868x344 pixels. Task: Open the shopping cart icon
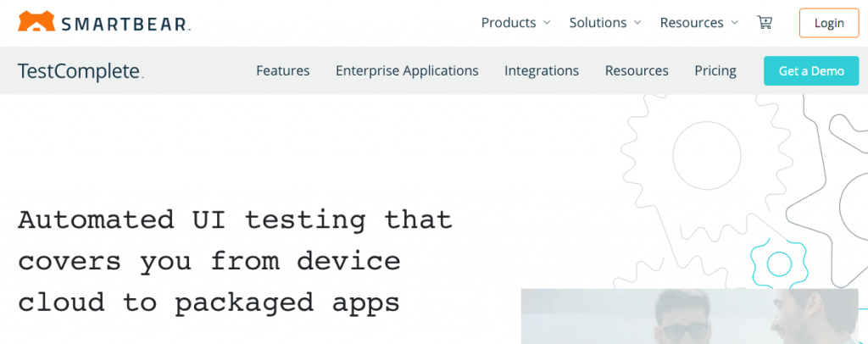coord(765,23)
